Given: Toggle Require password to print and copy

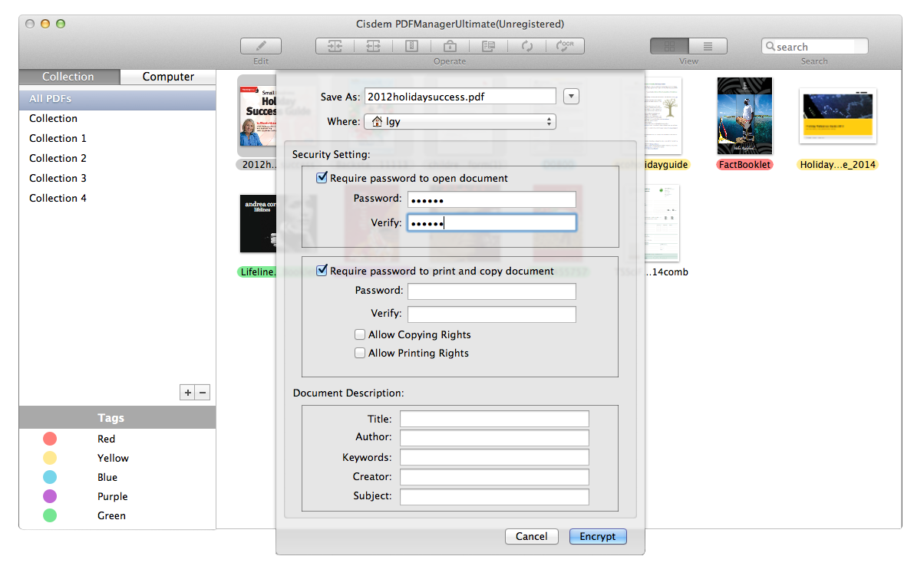Looking at the screenshot, I should coord(322,271).
